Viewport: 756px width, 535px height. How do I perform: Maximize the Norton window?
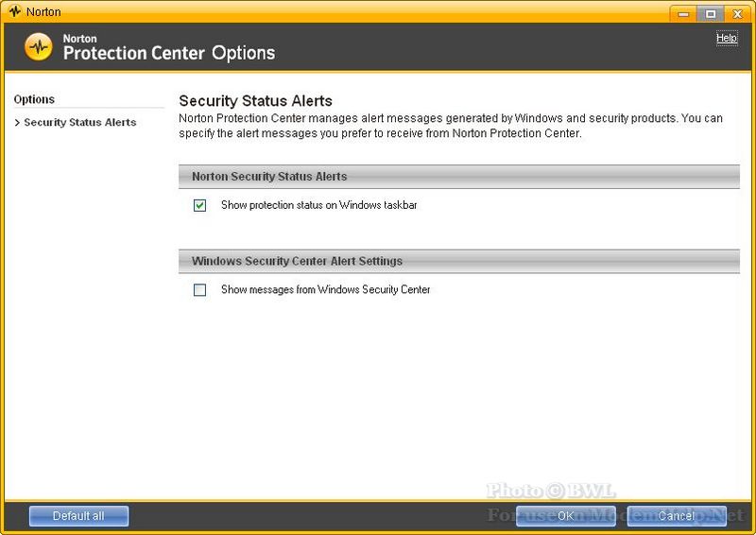click(711, 13)
